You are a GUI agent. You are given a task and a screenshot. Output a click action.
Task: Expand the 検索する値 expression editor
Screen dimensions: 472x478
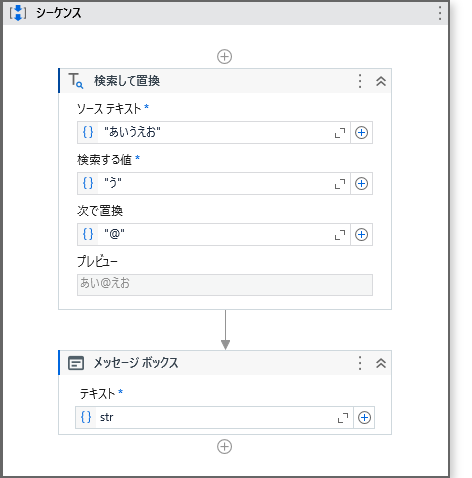pyautogui.click(x=340, y=184)
